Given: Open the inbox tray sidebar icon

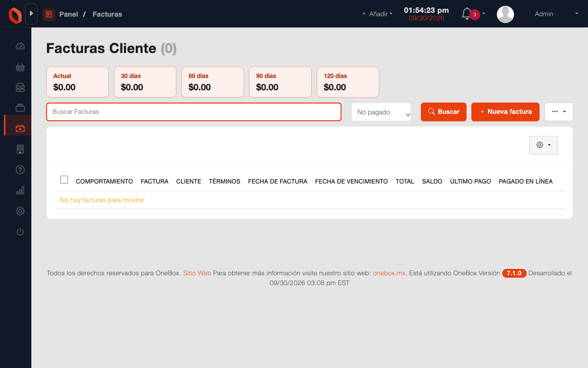Looking at the screenshot, I should click(20, 88).
